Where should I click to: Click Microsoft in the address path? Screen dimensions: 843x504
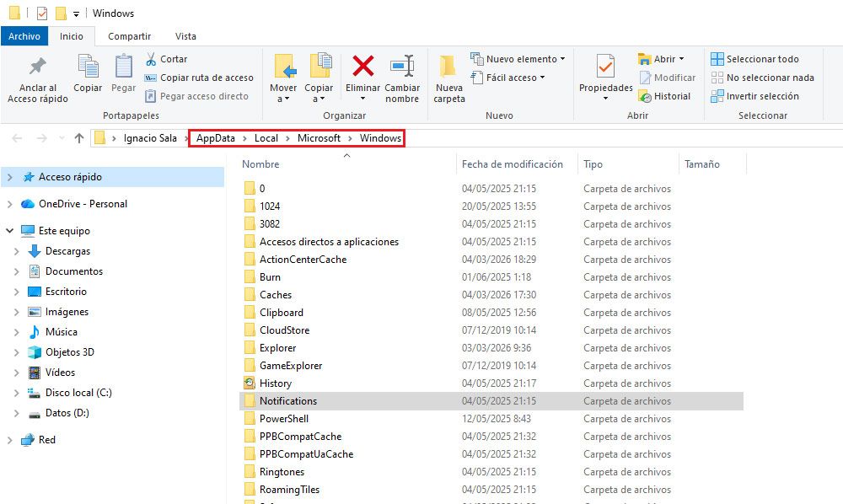[319, 138]
